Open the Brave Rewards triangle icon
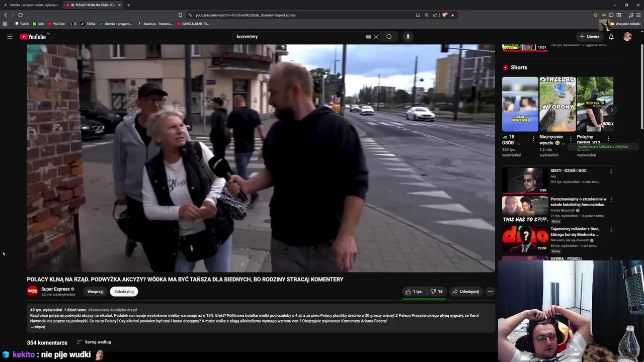This screenshot has width=644, height=362. (452, 15)
